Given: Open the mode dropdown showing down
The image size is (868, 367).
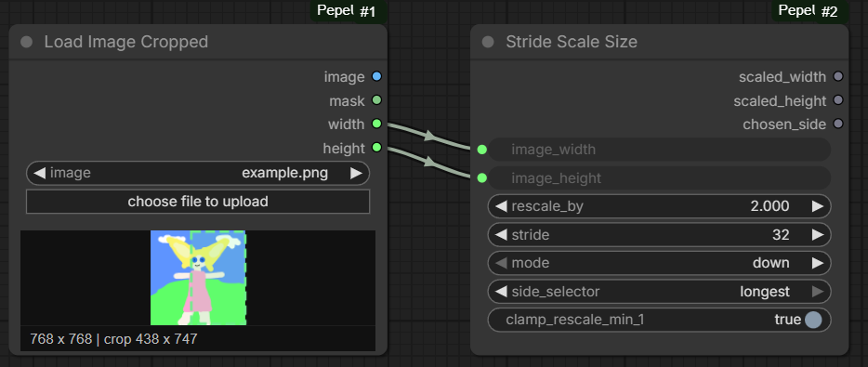Looking at the screenshot, I should click(x=659, y=263).
